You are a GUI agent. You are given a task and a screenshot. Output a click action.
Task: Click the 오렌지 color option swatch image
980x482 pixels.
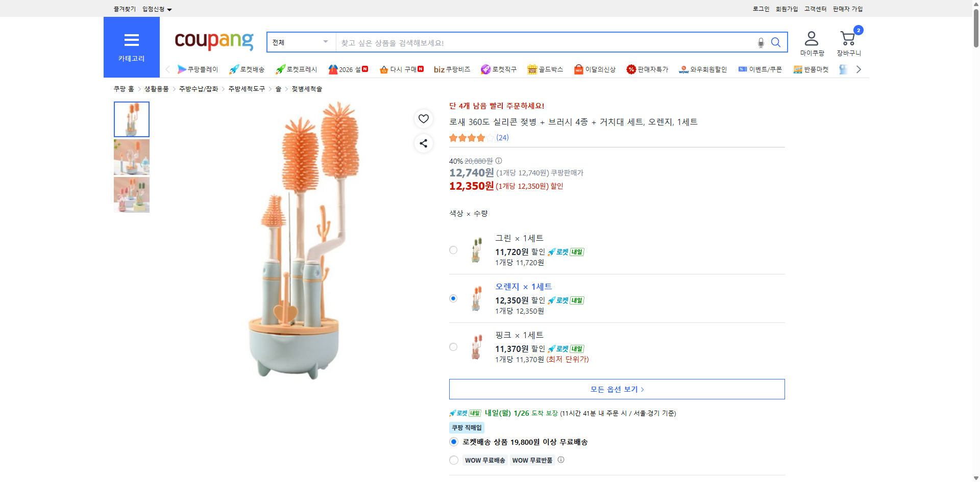(476, 298)
